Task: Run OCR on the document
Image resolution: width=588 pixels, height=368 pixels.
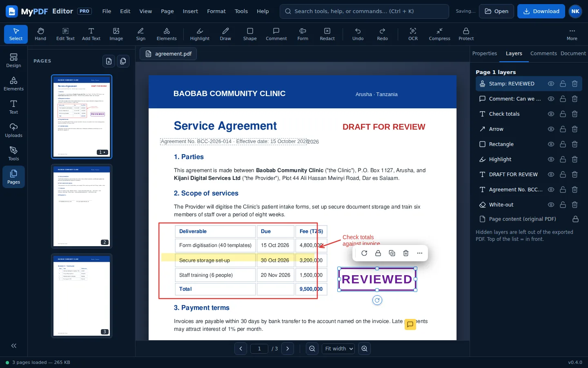Action: tap(413, 34)
